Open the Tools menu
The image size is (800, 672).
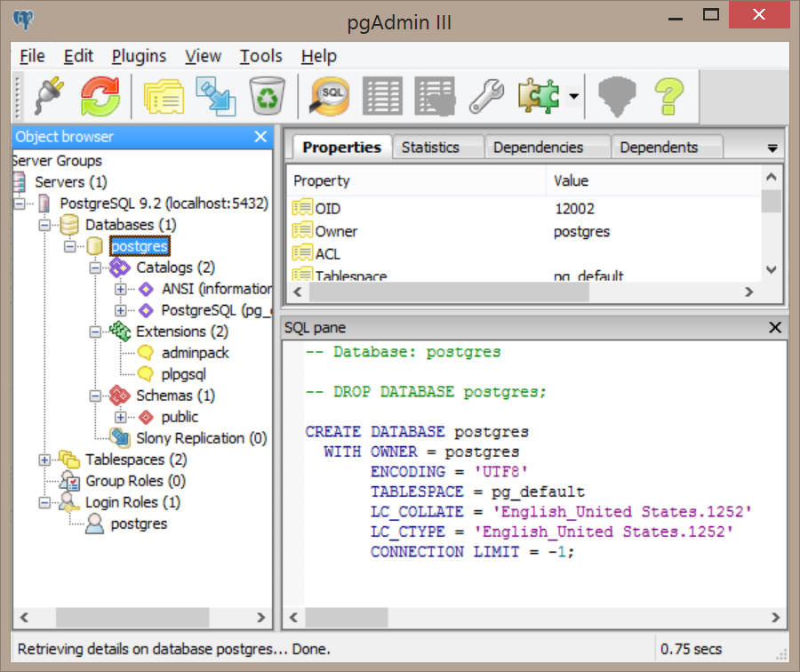point(260,56)
